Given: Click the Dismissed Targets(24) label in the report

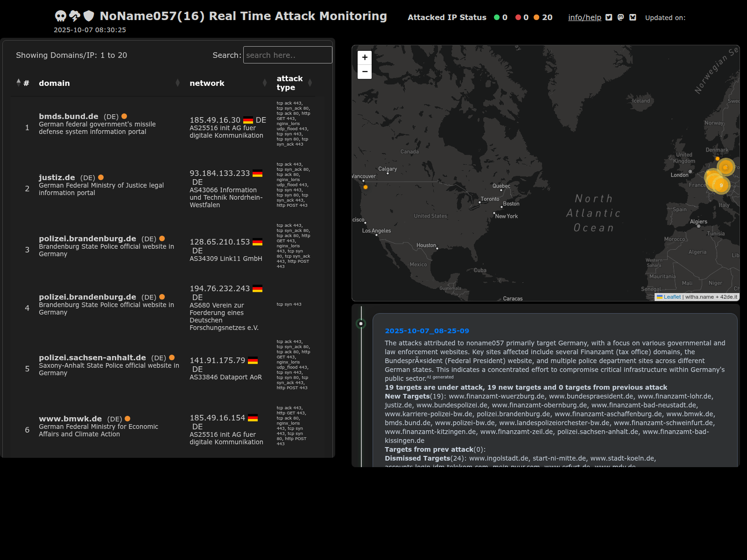Looking at the screenshot, I should tap(424, 458).
